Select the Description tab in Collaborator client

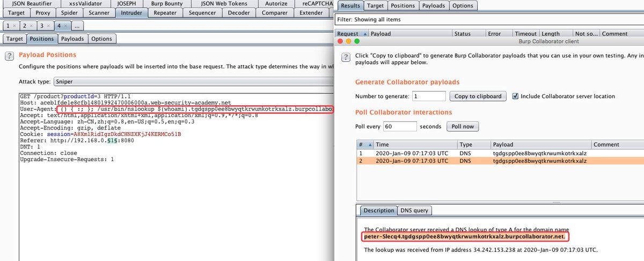tap(378, 211)
